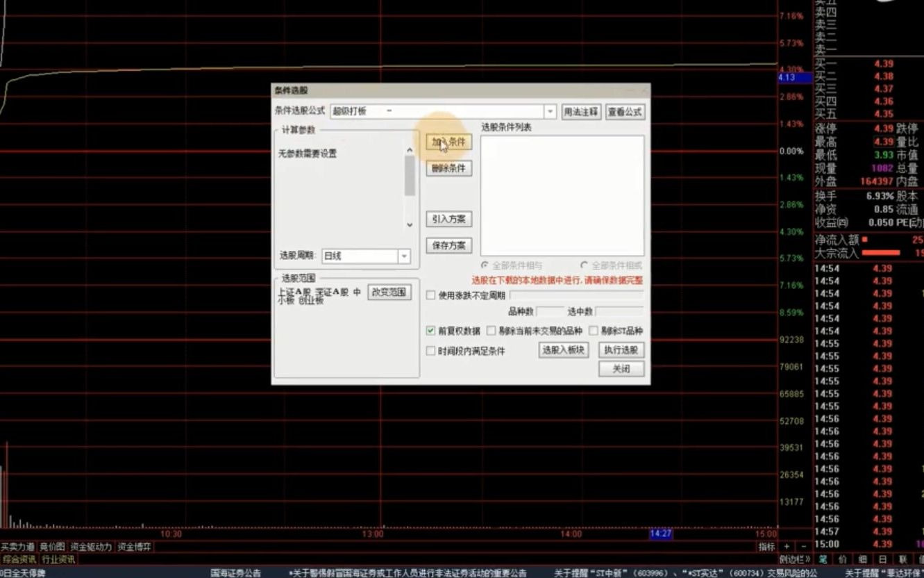The height and width of the screenshot is (578, 924).
Task: Select the 价 price tab
Action: coord(843,559)
